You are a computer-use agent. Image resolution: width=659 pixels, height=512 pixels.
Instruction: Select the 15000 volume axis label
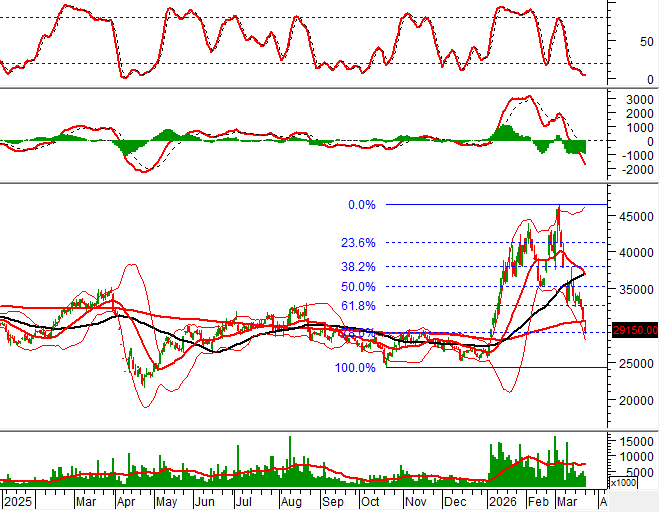pyautogui.click(x=633, y=441)
